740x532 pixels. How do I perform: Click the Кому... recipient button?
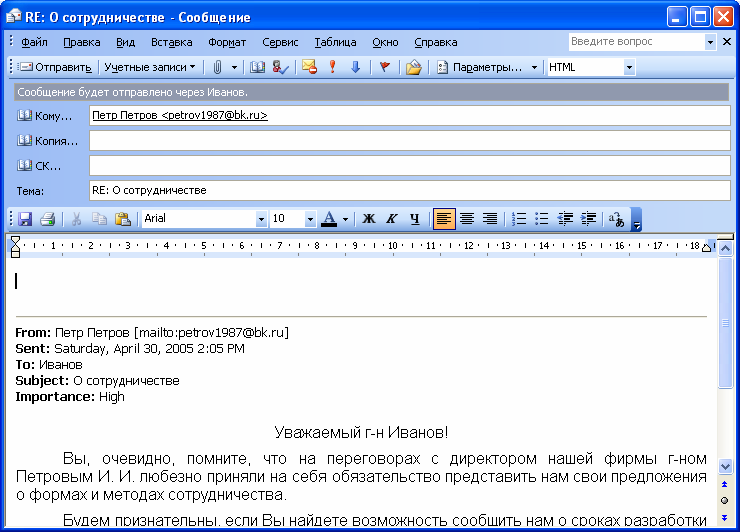pos(46,116)
